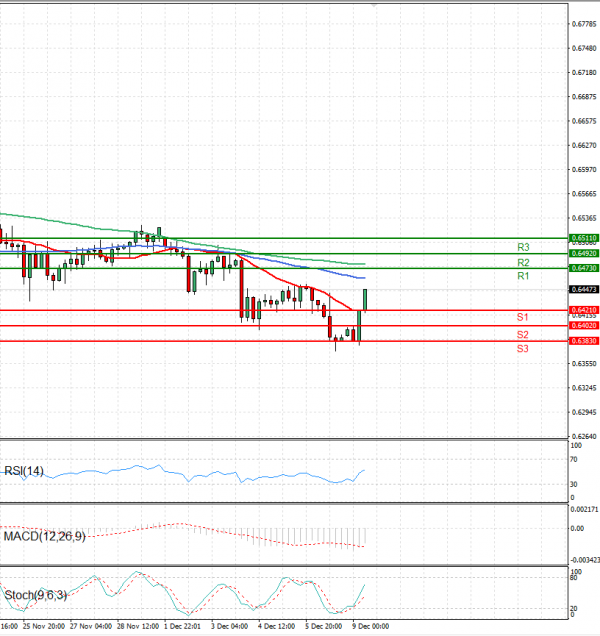Click the MACD(12,26,9) indicator label
The width and height of the screenshot is (600, 636).
pyautogui.click(x=45, y=537)
